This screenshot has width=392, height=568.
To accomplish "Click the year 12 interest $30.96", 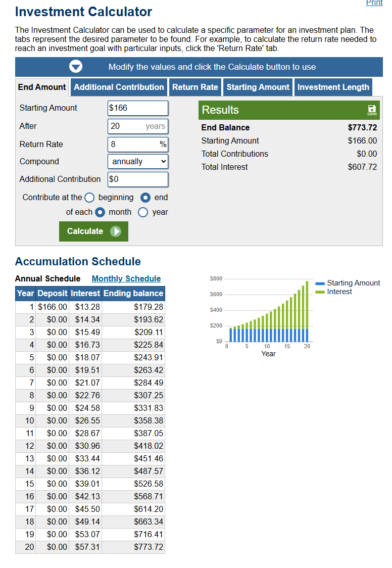I will coord(87,446).
